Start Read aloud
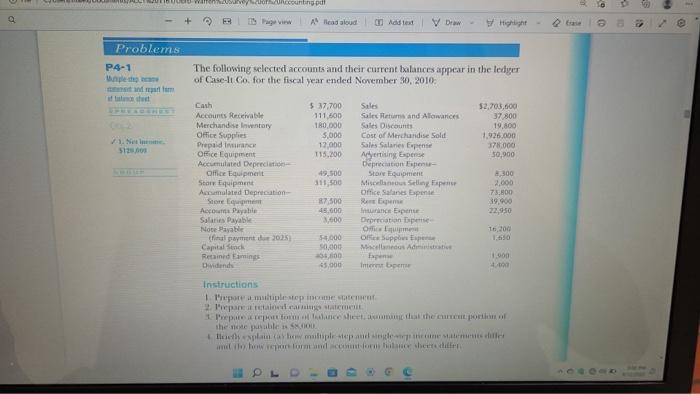 coord(333,22)
